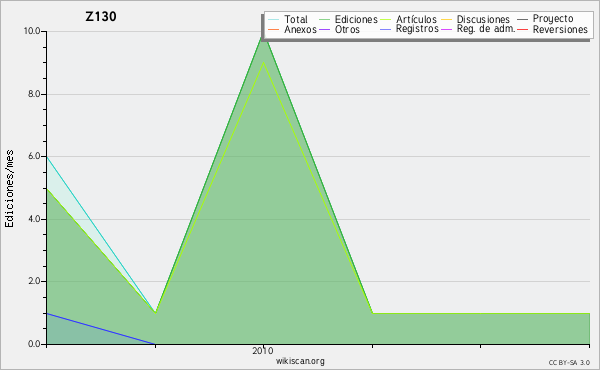Click the cyan Total legend line swatch

pyautogui.click(x=274, y=19)
